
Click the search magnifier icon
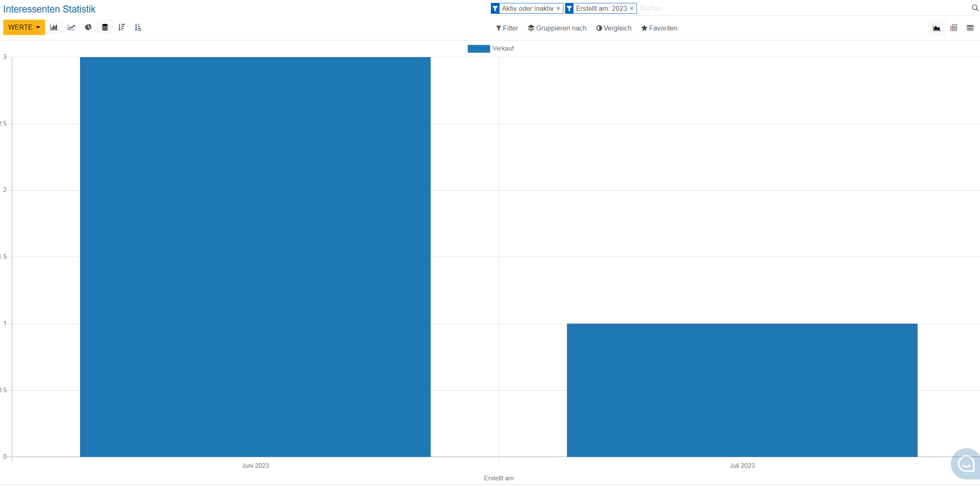(975, 8)
